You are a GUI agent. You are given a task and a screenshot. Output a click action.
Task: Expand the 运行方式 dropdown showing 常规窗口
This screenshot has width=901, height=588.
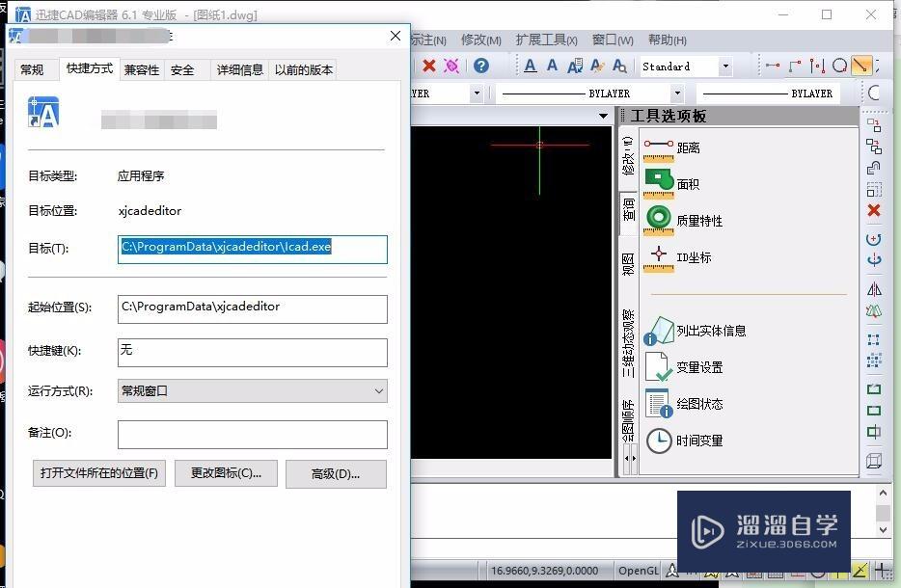click(380, 389)
